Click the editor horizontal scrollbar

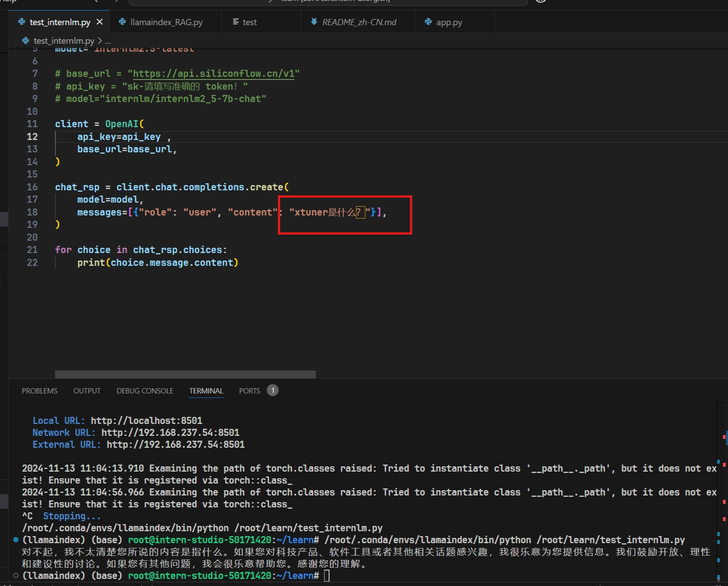(185, 374)
